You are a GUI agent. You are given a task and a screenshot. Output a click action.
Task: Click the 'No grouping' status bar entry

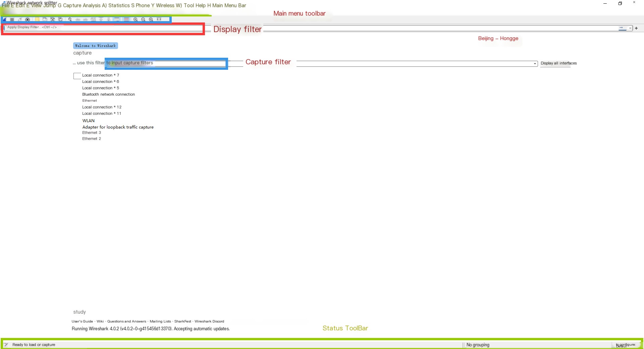pyautogui.click(x=478, y=345)
